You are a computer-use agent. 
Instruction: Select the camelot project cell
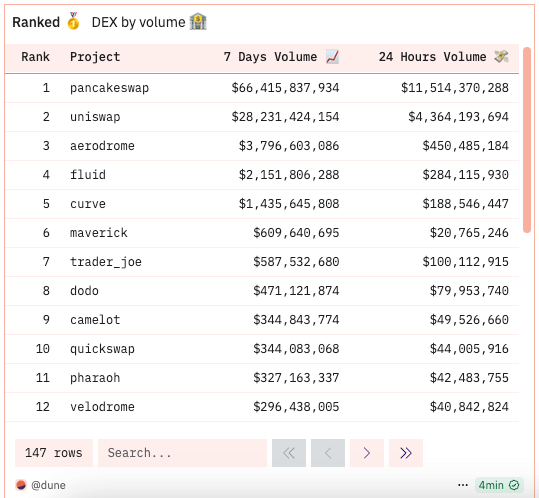point(95,320)
